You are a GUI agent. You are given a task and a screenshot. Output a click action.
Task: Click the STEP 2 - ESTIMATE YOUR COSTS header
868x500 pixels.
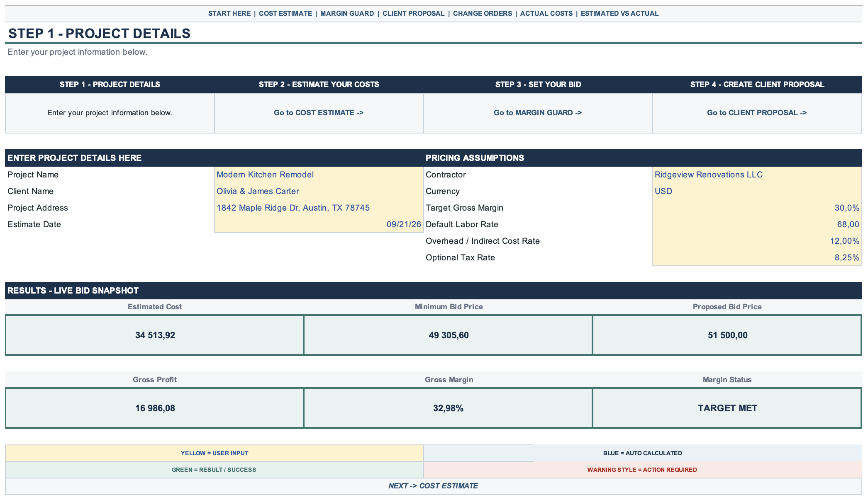(x=319, y=85)
